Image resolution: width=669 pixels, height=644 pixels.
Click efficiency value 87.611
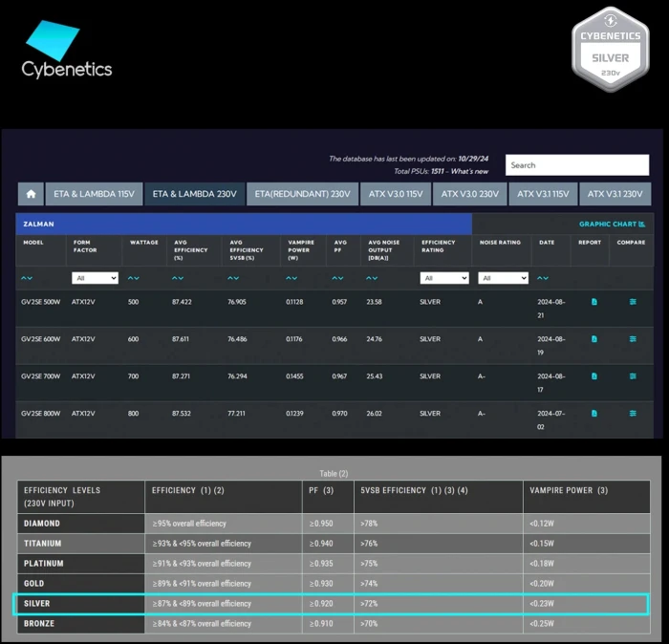pyautogui.click(x=181, y=339)
